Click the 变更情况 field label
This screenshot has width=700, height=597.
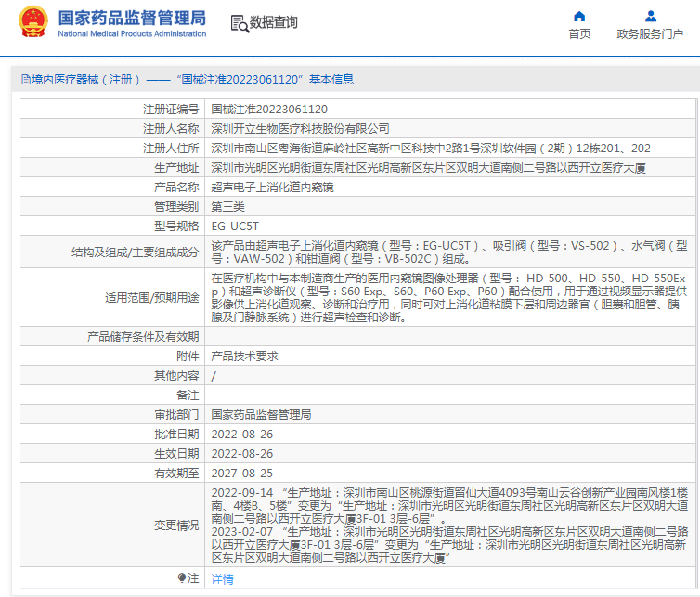point(176,526)
